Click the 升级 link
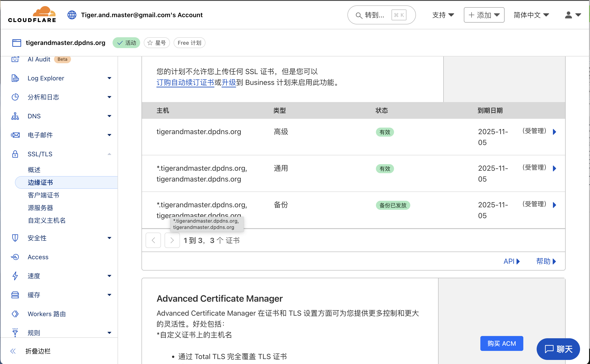 click(x=229, y=83)
